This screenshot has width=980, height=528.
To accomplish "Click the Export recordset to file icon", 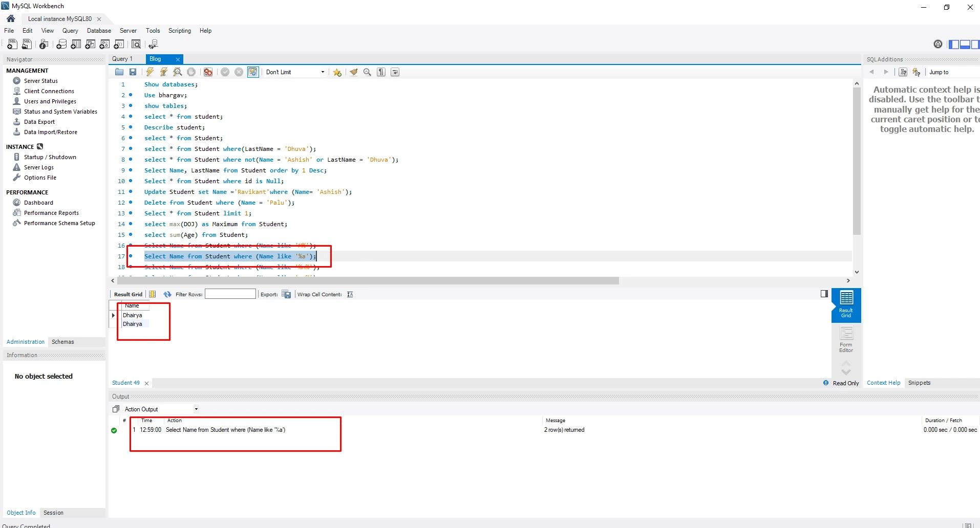I will click(287, 294).
